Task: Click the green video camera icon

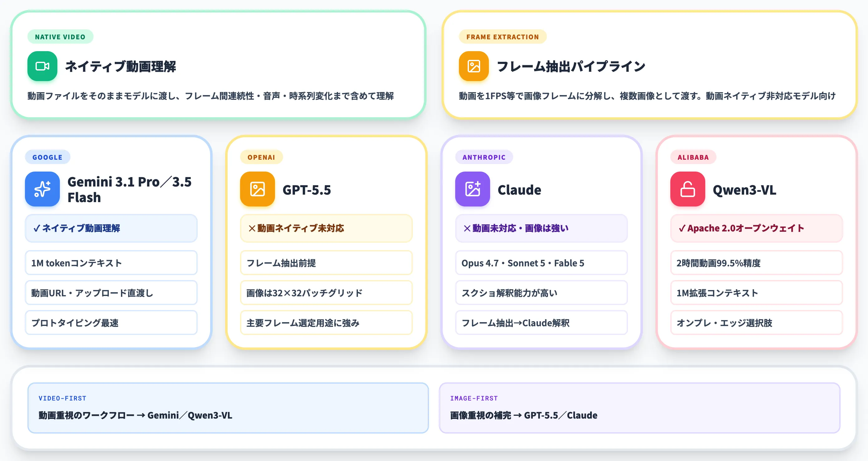Action: [42, 66]
